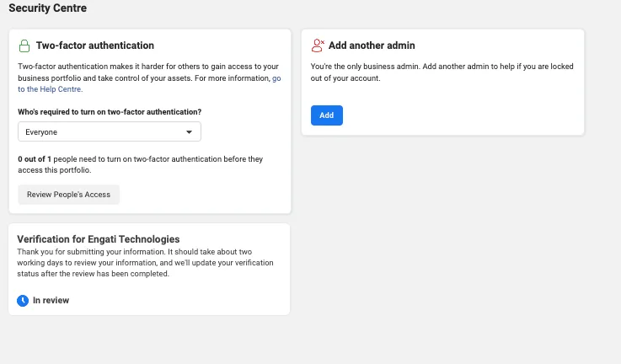Click the Verification for Engati Technologies heading
Screen dimensions: 621x364
[99, 239]
